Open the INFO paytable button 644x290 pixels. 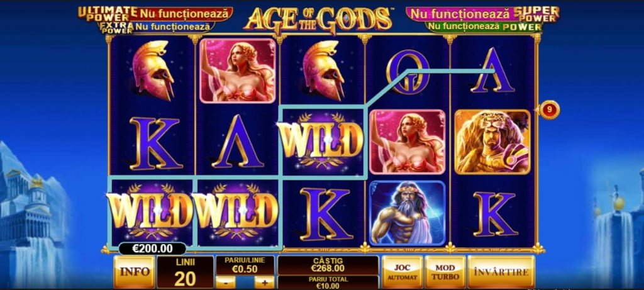click(135, 272)
